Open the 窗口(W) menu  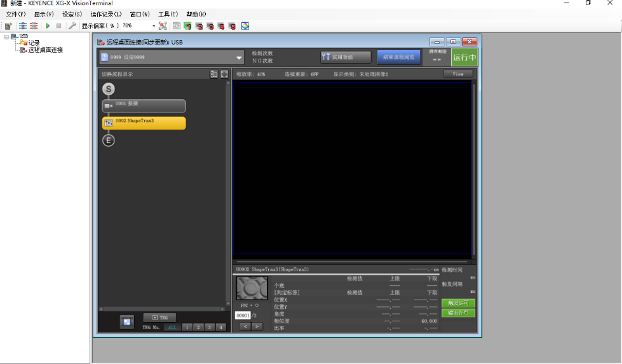[x=139, y=14]
